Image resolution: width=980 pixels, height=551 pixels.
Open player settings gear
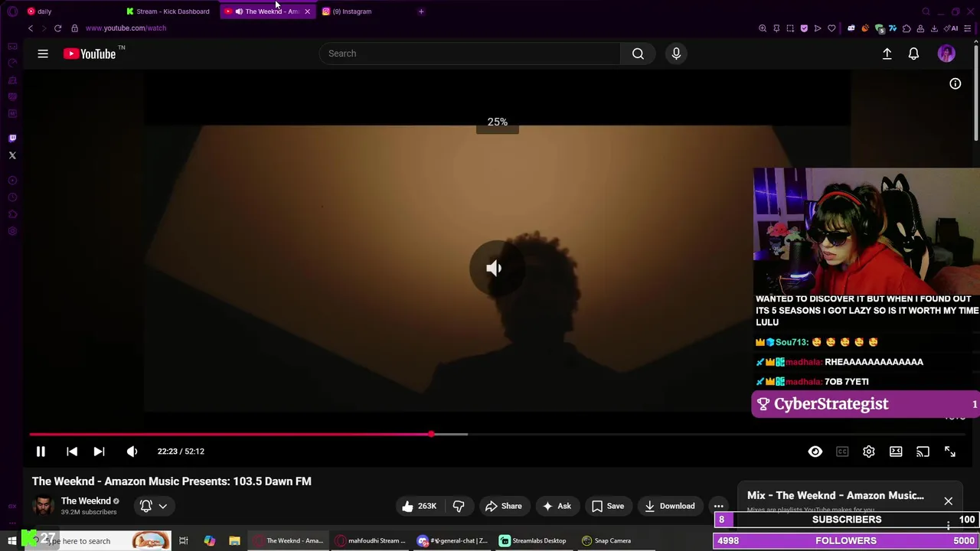(869, 452)
